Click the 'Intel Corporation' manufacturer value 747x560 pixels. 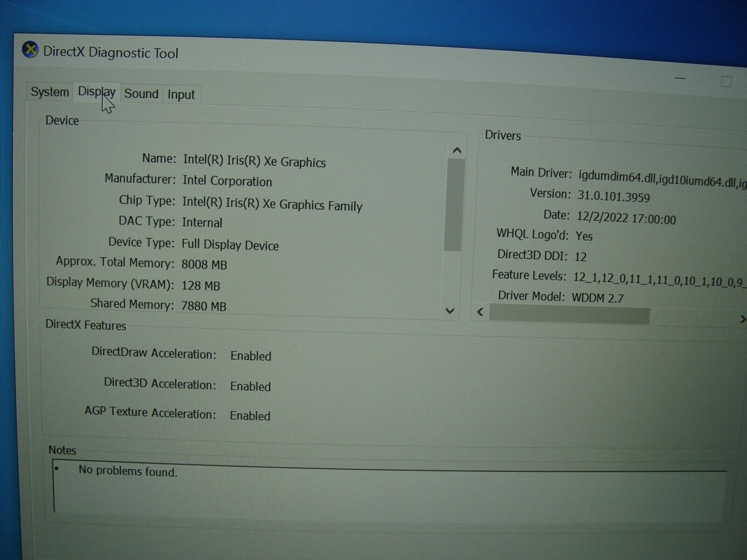tap(227, 181)
